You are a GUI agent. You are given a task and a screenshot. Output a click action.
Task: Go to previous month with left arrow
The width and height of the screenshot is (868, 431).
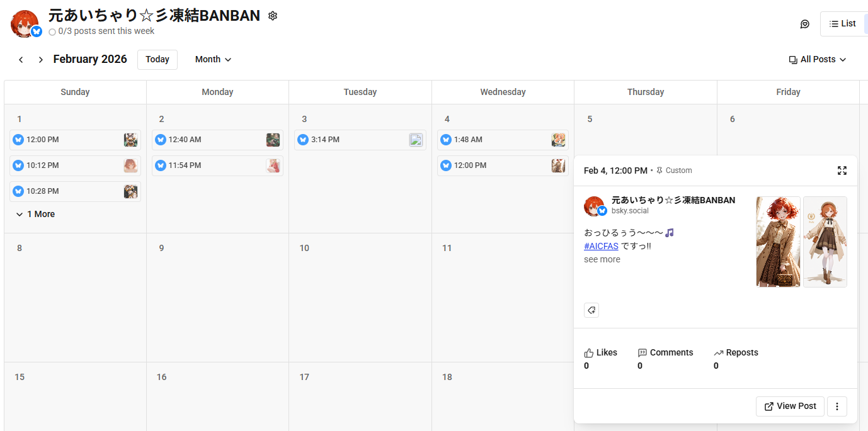pos(21,60)
